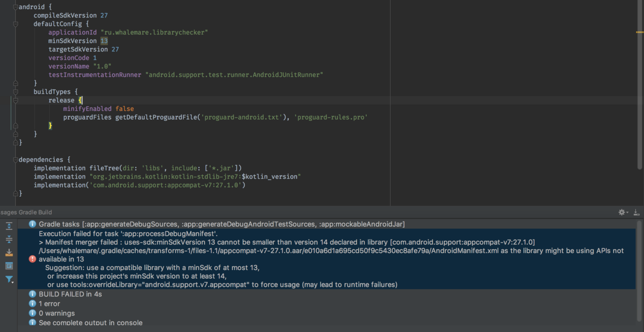Click the Expand All icon in Messages
644x332 pixels.
(9, 226)
